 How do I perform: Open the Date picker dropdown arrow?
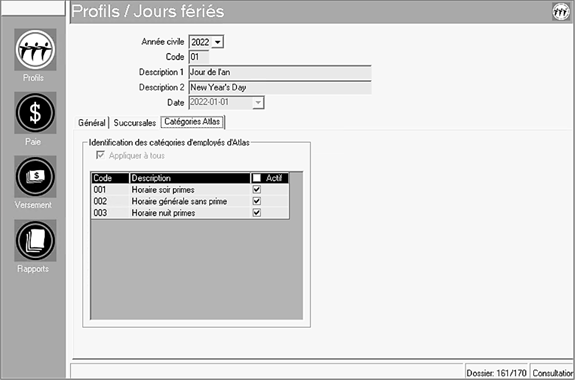pyautogui.click(x=258, y=103)
